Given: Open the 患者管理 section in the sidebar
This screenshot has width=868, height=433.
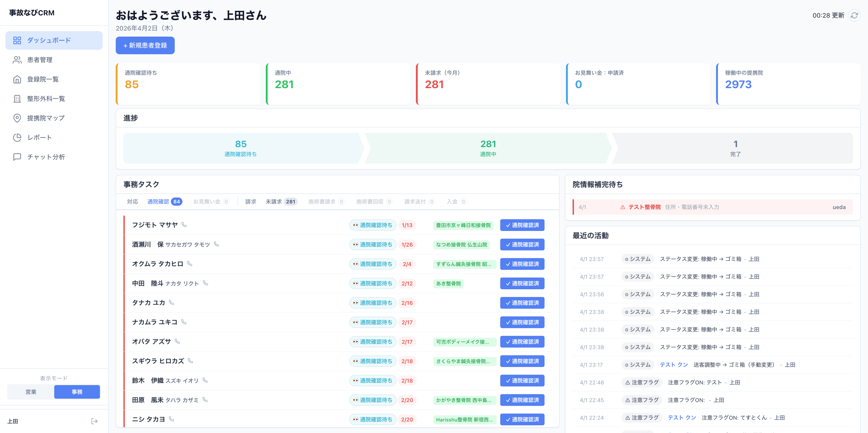Looking at the screenshot, I should (39, 60).
